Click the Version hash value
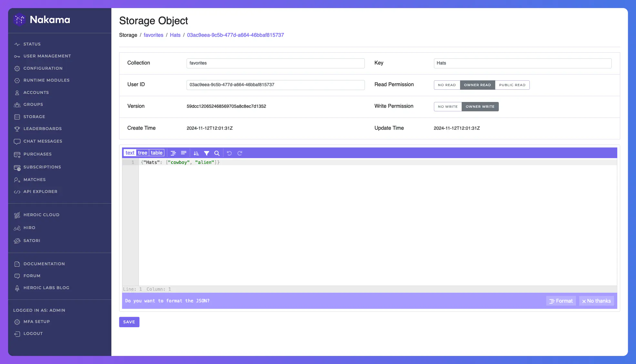The image size is (636, 364). [226, 106]
